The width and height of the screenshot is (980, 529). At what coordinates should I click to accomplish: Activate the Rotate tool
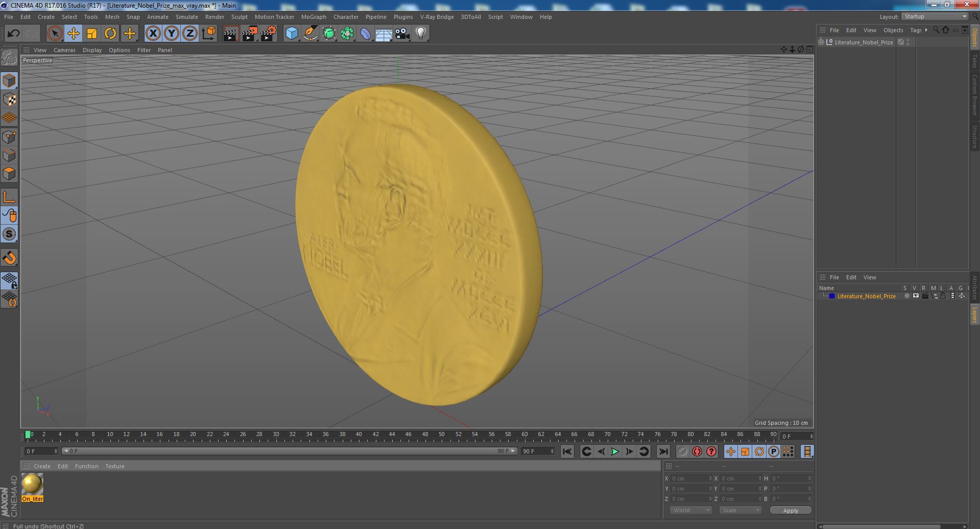110,34
